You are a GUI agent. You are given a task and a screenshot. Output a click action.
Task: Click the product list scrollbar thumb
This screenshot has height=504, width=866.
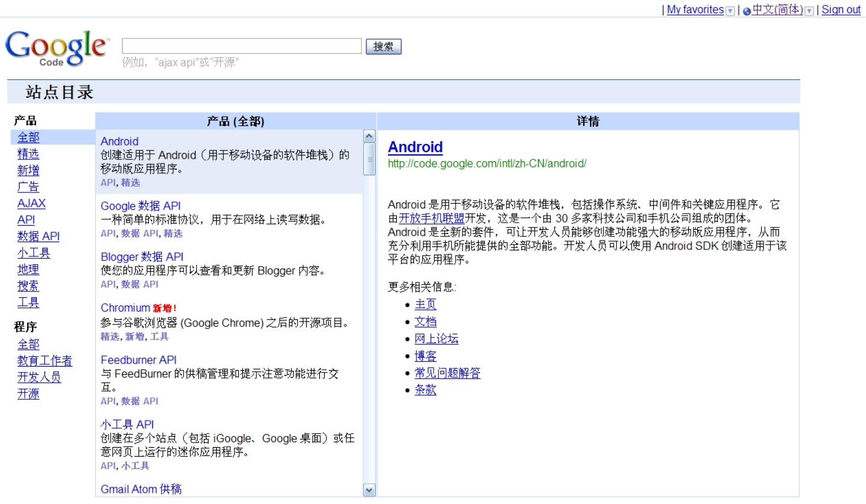point(369,159)
